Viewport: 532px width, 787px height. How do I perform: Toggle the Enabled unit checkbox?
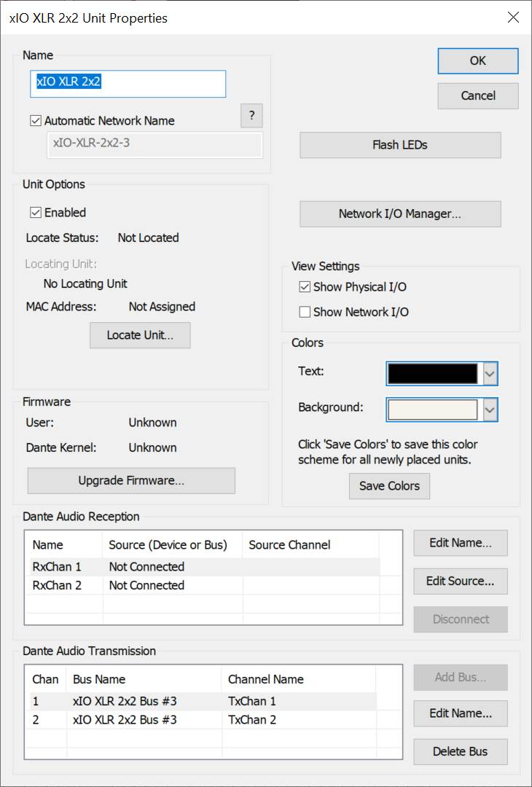(36, 213)
